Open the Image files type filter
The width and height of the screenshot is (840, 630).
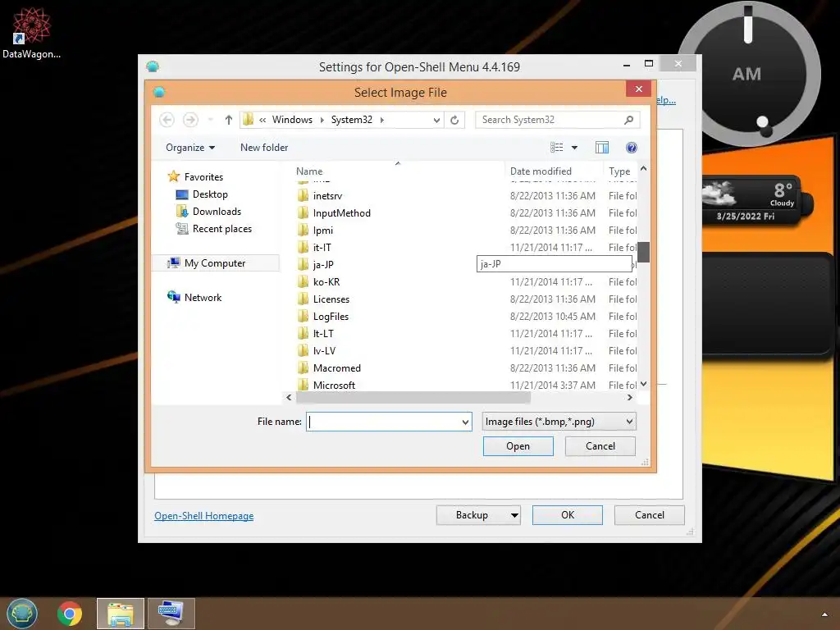(559, 422)
